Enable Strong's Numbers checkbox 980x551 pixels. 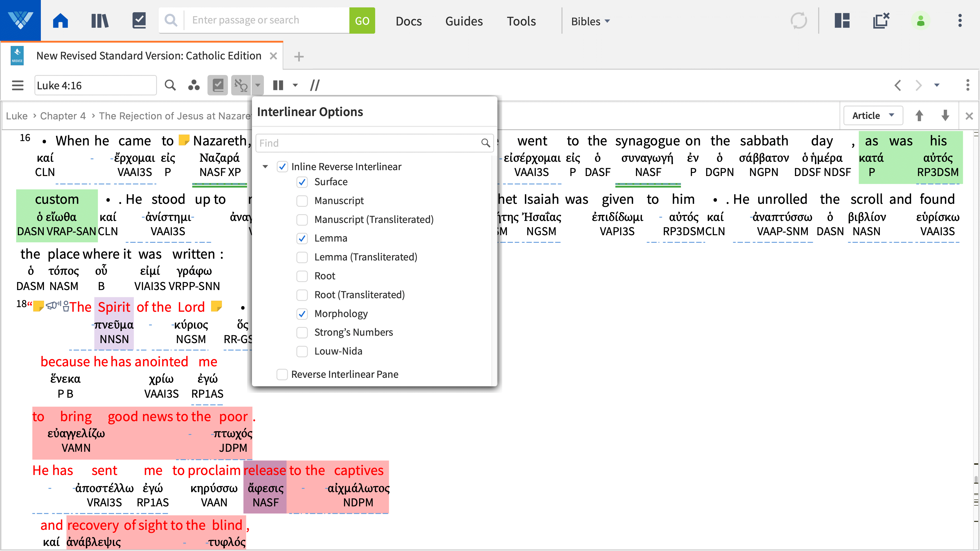click(302, 332)
